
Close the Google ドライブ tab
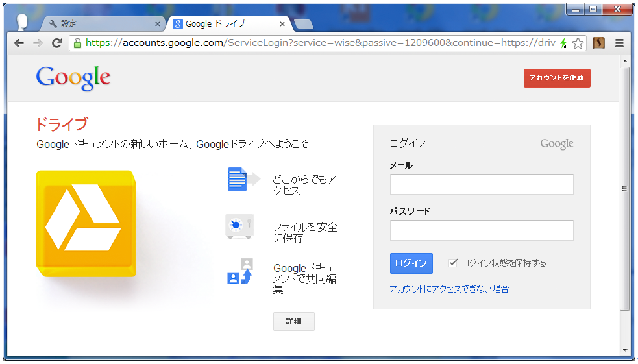tap(282, 25)
